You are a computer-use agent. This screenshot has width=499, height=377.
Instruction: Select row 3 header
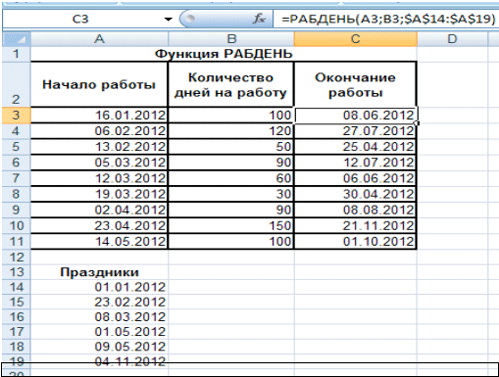coord(16,115)
